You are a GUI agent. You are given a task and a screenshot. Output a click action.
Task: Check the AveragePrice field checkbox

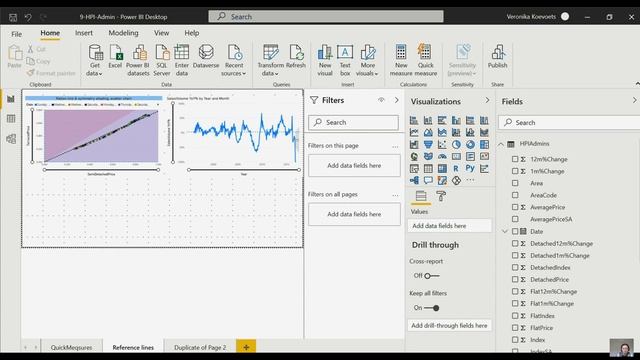pos(515,207)
